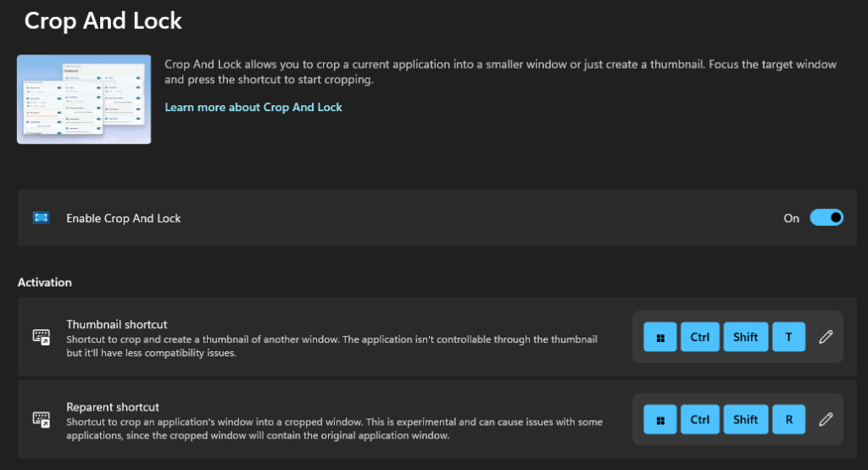The height and width of the screenshot is (470, 868).
Task: Select the Reparent shortcut setting label
Action: click(x=113, y=407)
